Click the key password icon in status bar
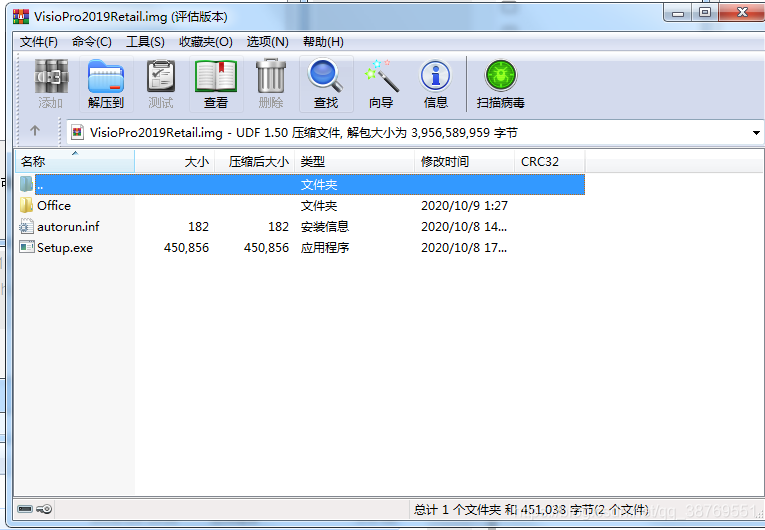Image resolution: width=765 pixels, height=530 pixels. coord(44,510)
